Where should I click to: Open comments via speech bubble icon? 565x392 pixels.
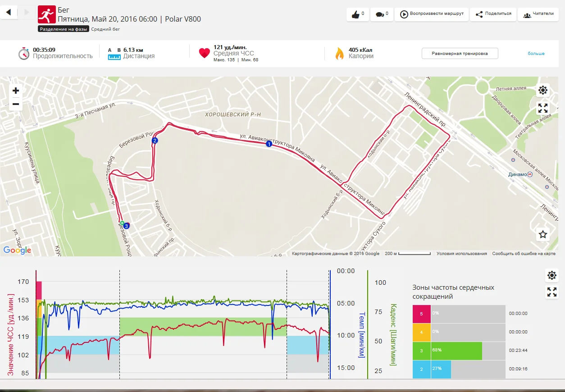pos(382,14)
